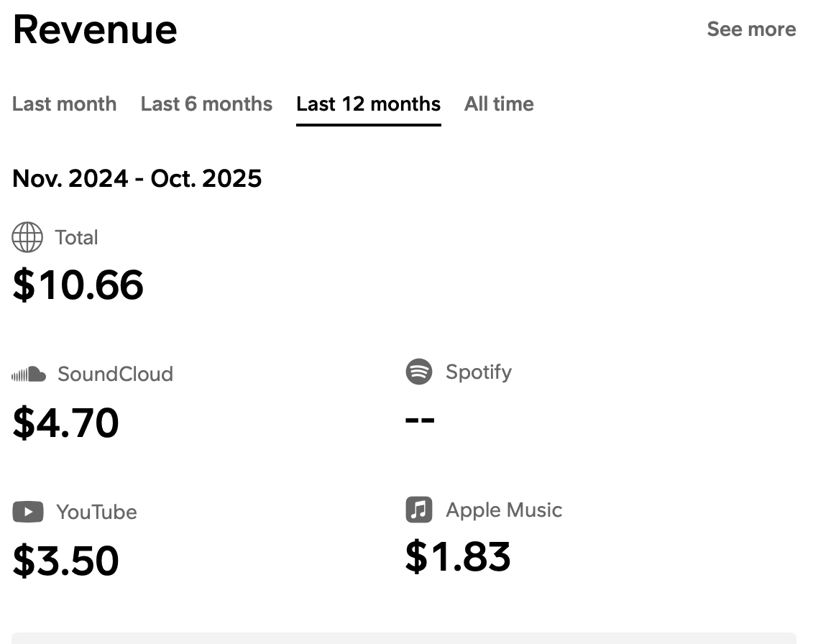The image size is (818, 644).
Task: Click the Spotify empty revenue dashes
Action: pos(420,419)
